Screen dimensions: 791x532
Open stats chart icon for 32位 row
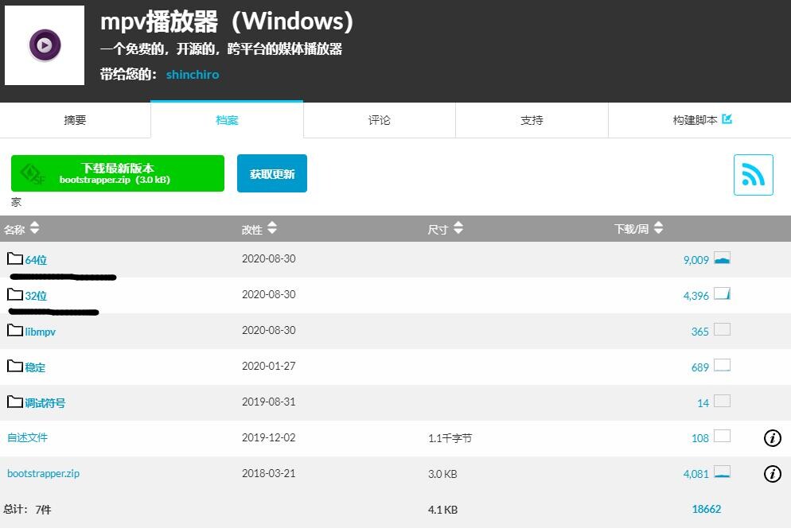point(723,294)
